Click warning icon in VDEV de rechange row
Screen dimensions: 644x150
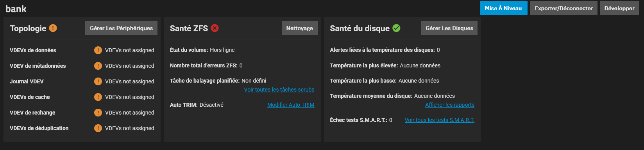pos(98,113)
